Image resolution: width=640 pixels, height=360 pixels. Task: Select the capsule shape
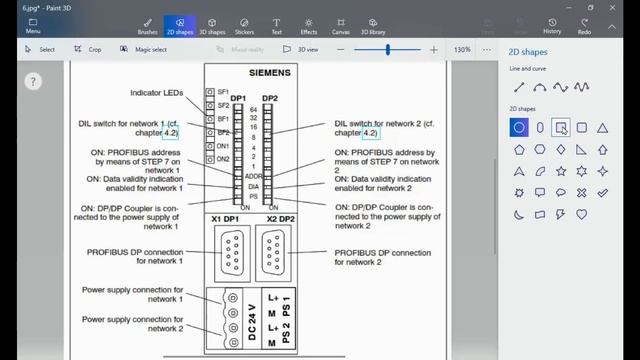pos(540,128)
